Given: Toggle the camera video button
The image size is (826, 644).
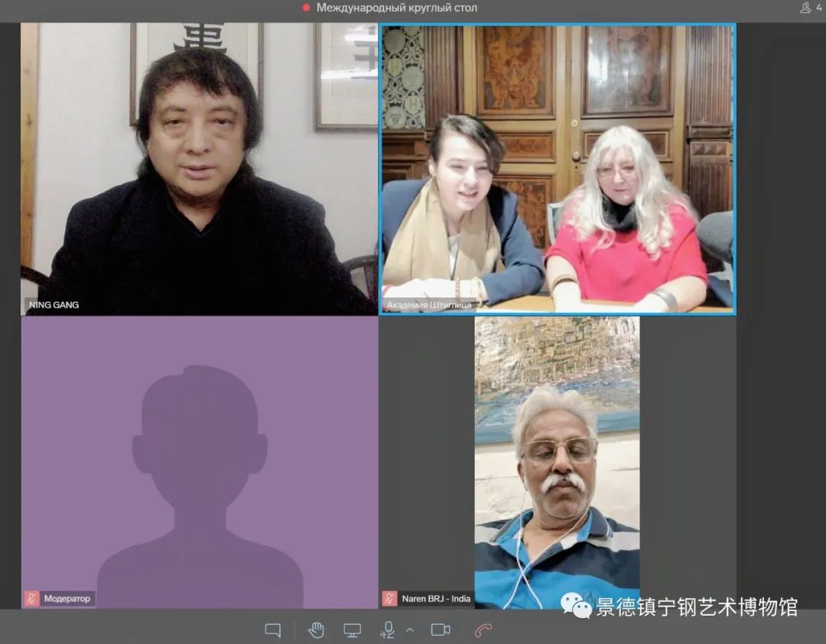Looking at the screenshot, I should (441, 630).
